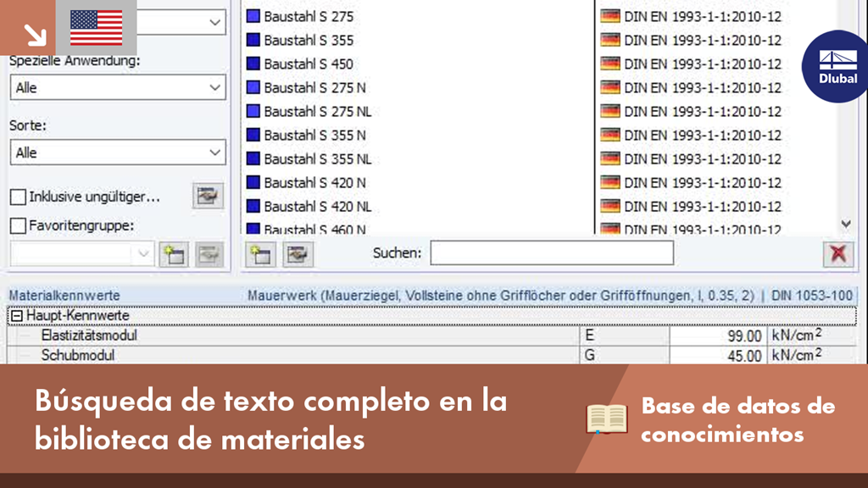Click the material list scroll-down arrow

click(x=846, y=224)
